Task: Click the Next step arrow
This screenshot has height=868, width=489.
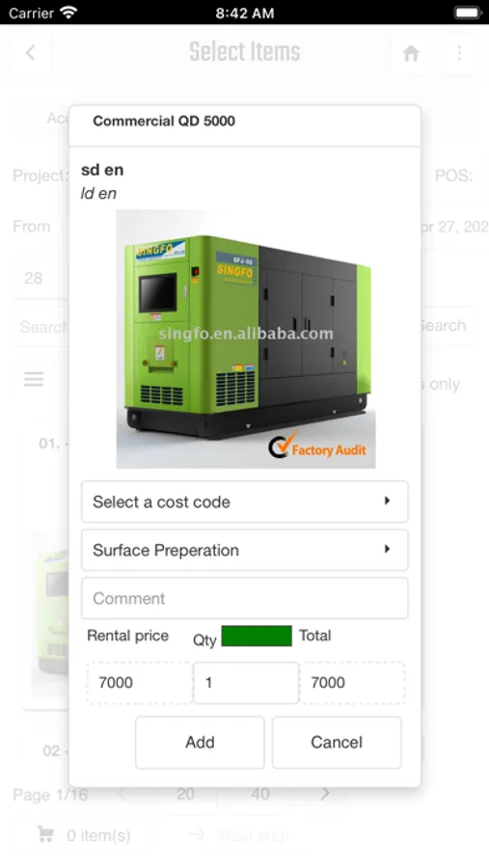Action: 197,835
